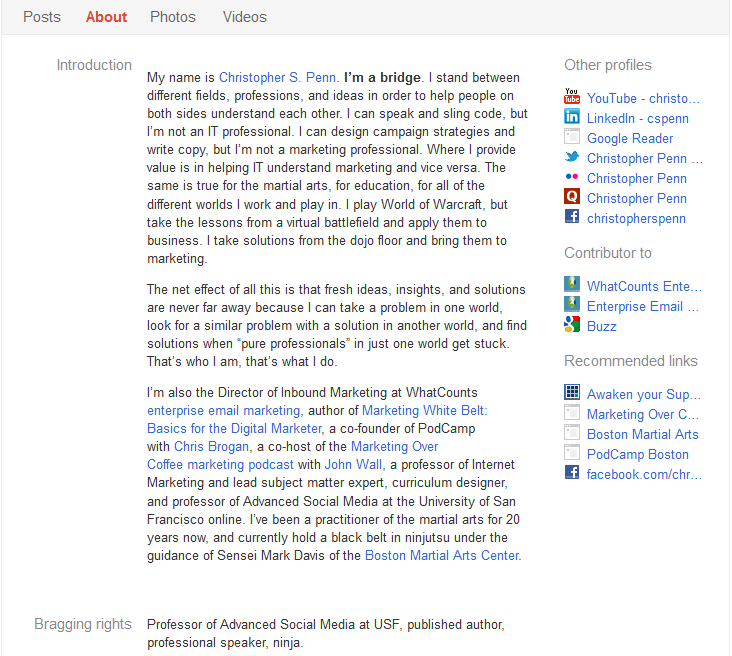Switch to the Posts tab
Viewport: 732px width, 656px height.
(x=42, y=17)
